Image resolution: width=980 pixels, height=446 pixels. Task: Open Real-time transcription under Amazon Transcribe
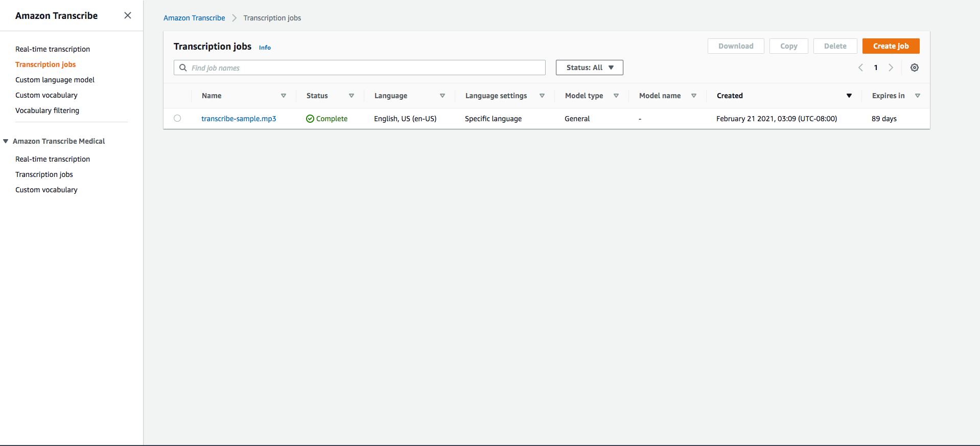(53, 49)
